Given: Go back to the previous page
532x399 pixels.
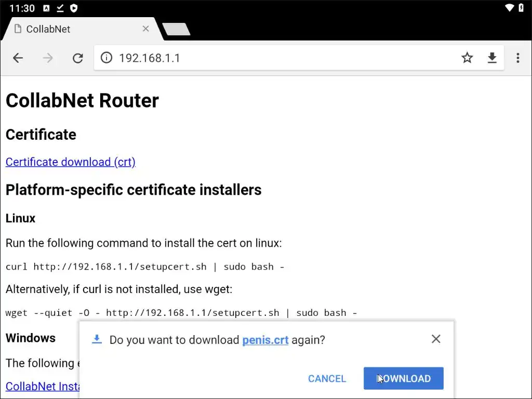Looking at the screenshot, I should (x=18, y=58).
